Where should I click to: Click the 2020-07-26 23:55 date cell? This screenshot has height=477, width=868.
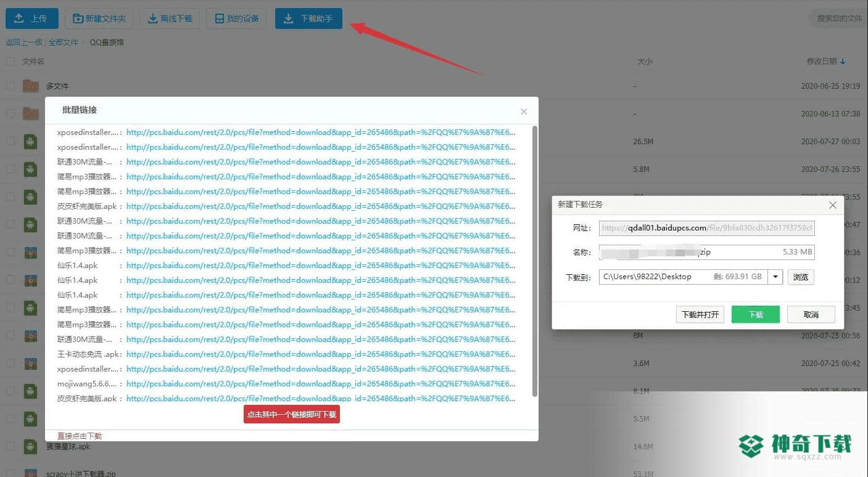tap(830, 169)
